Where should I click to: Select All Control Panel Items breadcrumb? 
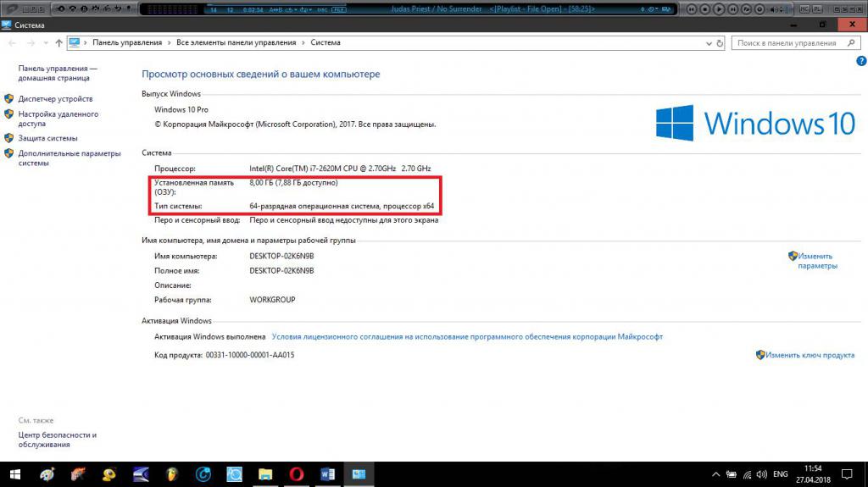click(236, 42)
